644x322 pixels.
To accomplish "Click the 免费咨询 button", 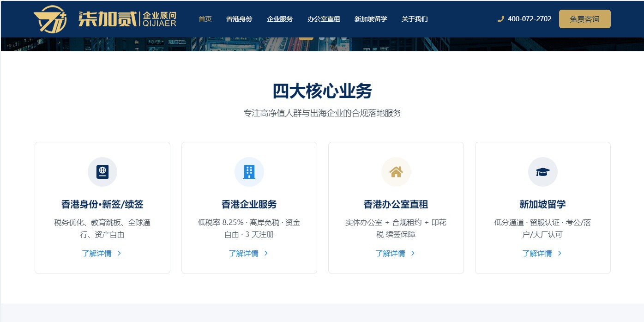I will click(x=584, y=19).
